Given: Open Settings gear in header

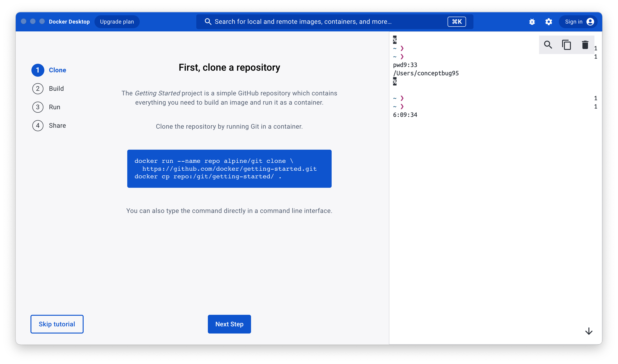Looking at the screenshot, I should [548, 22].
